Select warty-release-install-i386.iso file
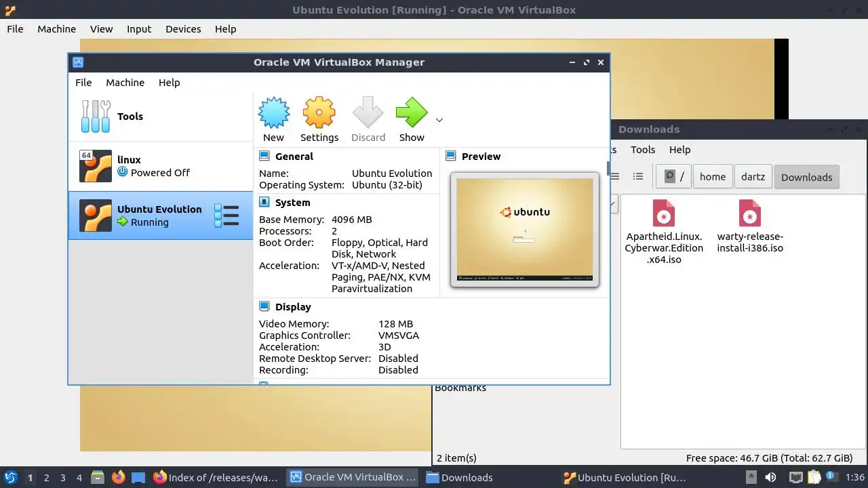The width and height of the screenshot is (868, 488). coord(750,226)
